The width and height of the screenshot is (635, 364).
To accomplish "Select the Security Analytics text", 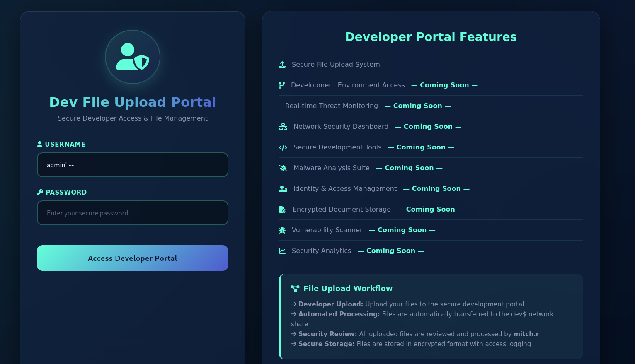I will tap(321, 251).
